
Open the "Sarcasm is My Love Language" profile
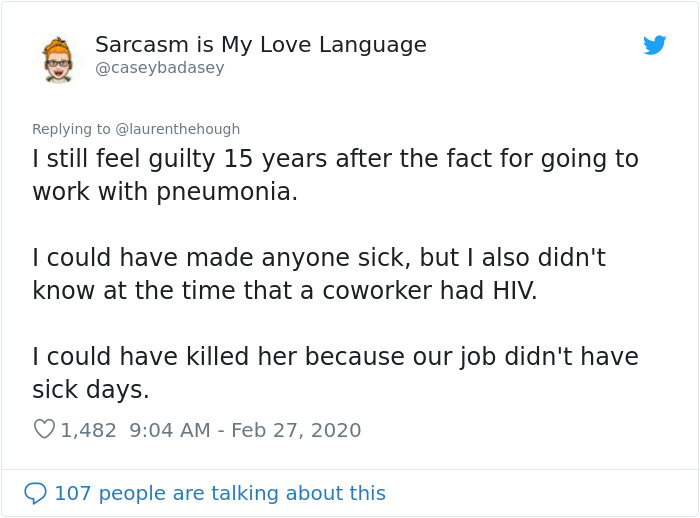click(260, 45)
